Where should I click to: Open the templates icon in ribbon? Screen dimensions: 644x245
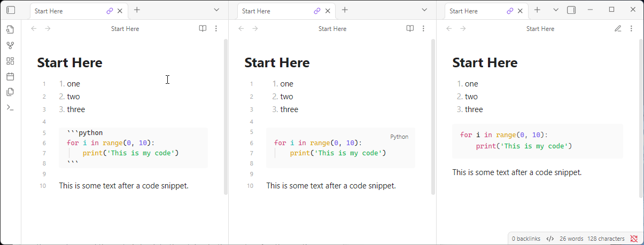click(10, 92)
